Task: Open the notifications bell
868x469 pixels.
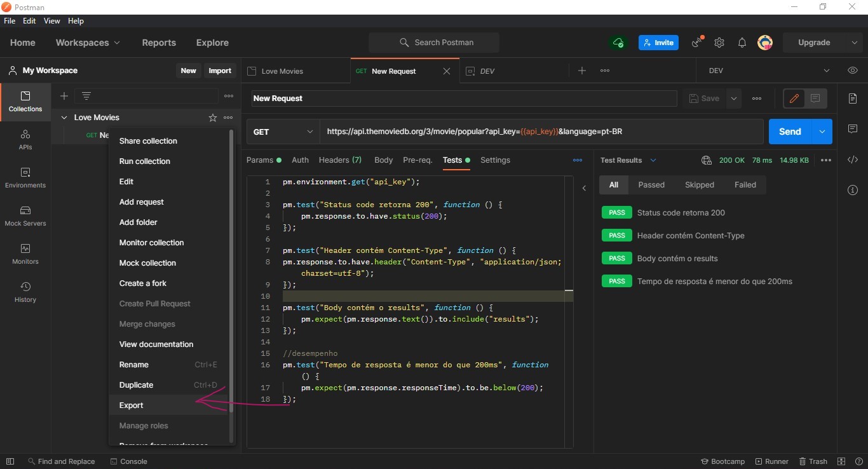Action: coord(742,43)
